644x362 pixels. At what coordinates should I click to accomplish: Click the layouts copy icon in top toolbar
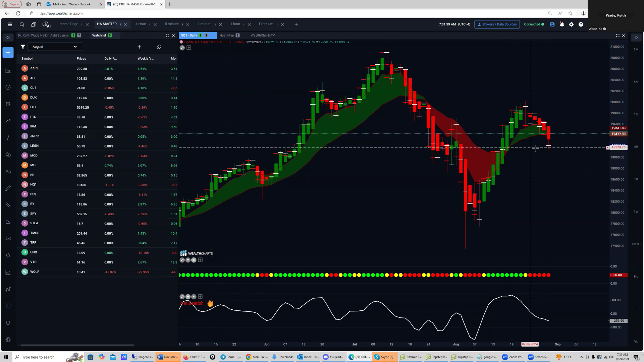(x=34, y=24)
